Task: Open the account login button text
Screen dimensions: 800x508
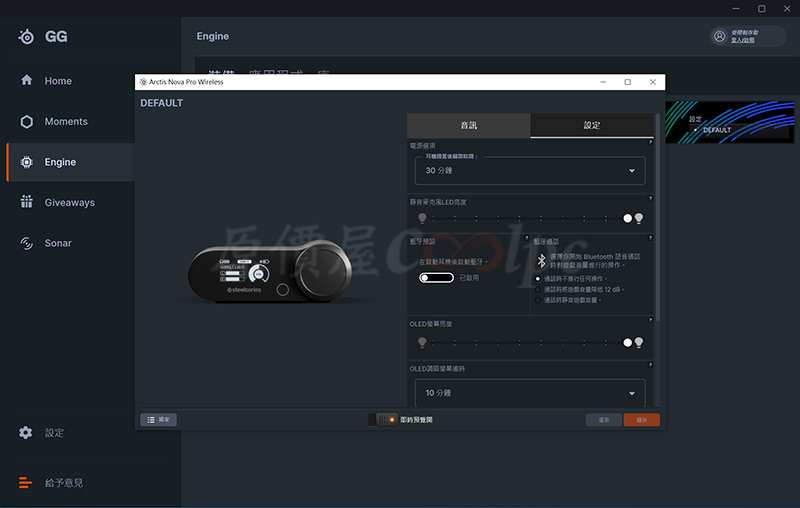Action: coord(742,40)
